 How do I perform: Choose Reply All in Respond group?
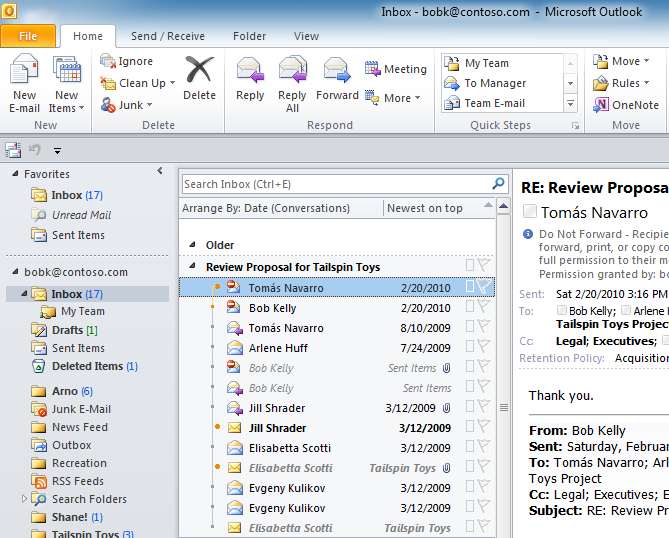(292, 83)
